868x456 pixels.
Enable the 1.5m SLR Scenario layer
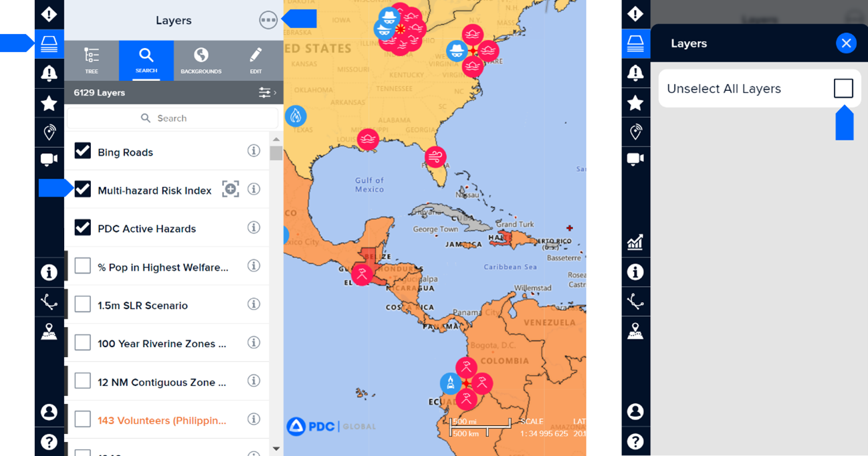[x=82, y=304]
